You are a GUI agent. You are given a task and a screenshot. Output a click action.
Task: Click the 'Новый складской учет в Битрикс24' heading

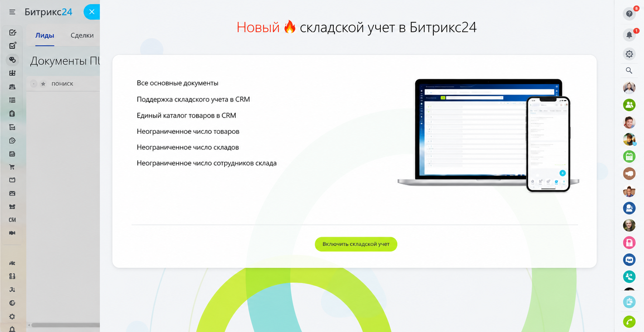tap(356, 27)
